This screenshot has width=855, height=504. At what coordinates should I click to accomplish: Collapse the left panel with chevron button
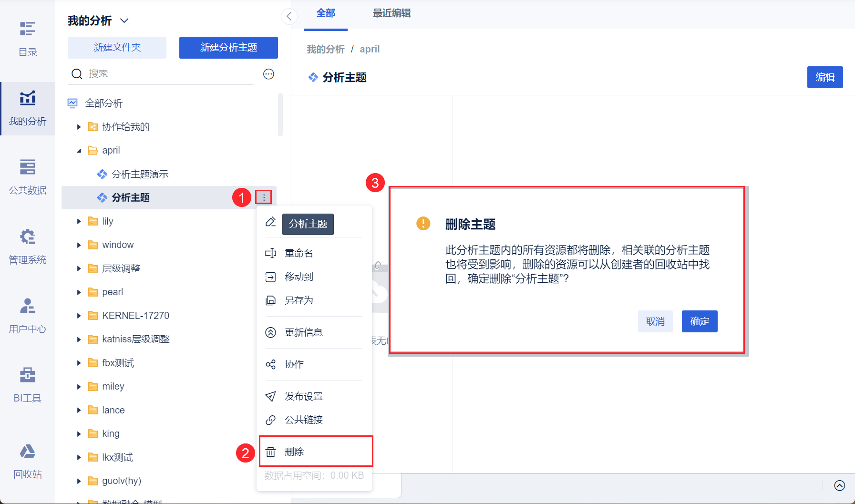[289, 17]
